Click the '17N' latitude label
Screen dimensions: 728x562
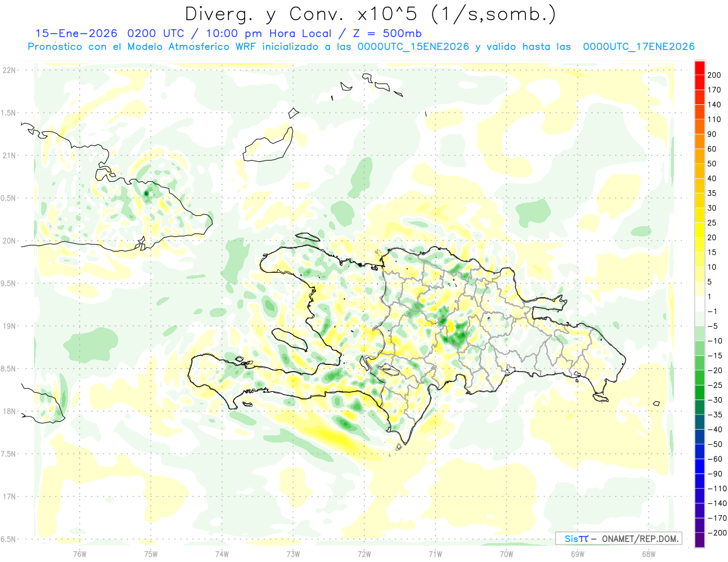coord(8,497)
